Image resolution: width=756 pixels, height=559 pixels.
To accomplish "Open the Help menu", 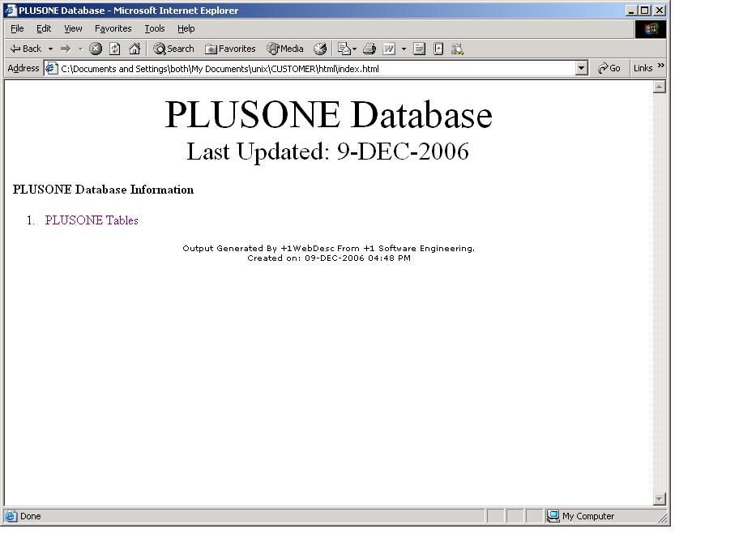I will point(186,28).
